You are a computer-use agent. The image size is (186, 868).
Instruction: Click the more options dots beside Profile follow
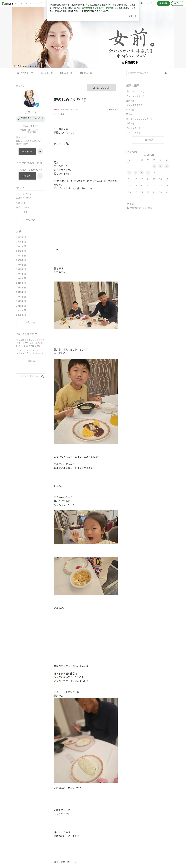pyautogui.click(x=40, y=151)
